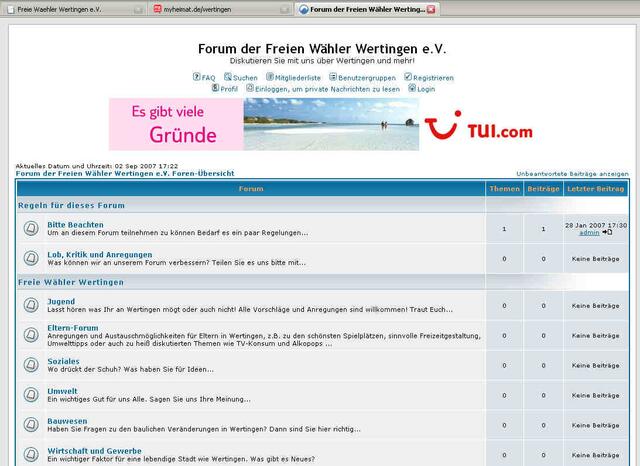This screenshot has height=466, width=640.
Task: Click the admin user link in last post
Action: [x=589, y=233]
